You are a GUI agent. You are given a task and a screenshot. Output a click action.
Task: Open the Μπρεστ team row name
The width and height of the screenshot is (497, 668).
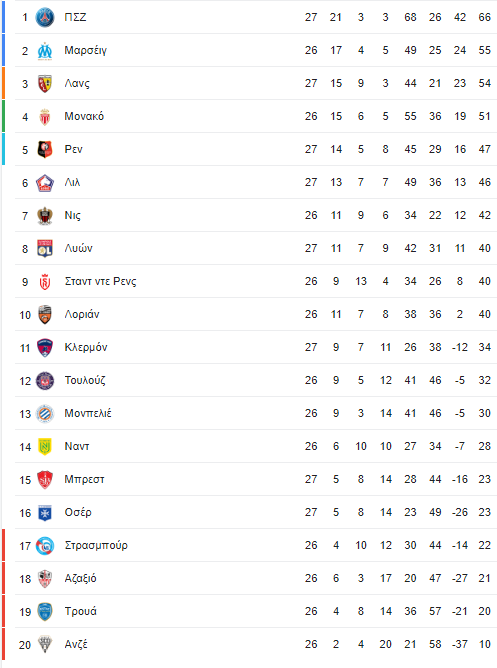click(x=84, y=480)
